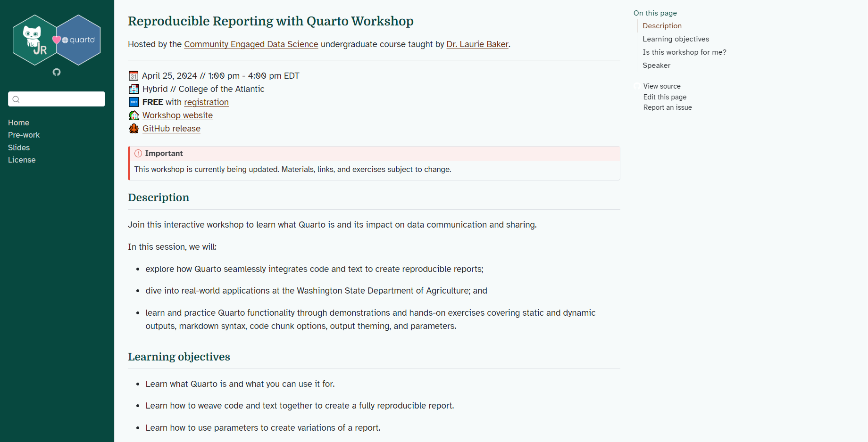Click the house icon beside Workshop website

tap(134, 115)
